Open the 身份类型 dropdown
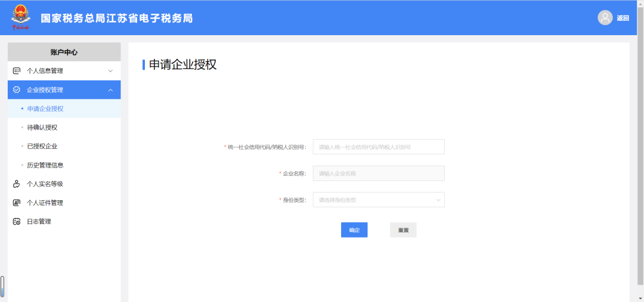The image size is (644, 302). coord(379,200)
